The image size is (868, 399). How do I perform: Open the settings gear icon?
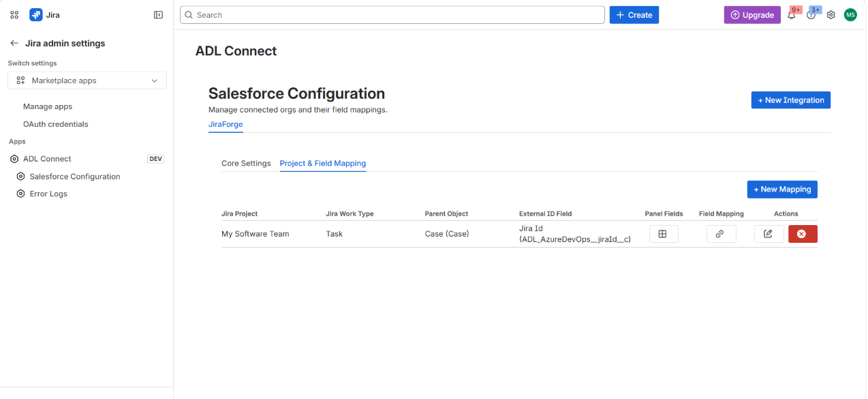[831, 15]
